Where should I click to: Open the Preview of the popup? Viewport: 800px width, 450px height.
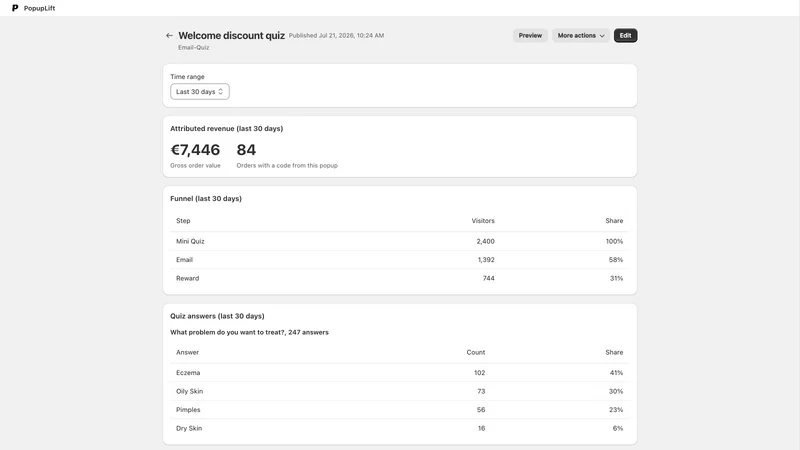pos(530,36)
